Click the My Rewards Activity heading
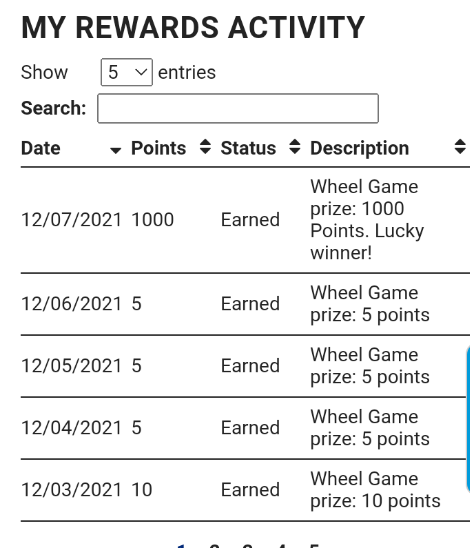Screen dimensions: 470x548 [193, 28]
